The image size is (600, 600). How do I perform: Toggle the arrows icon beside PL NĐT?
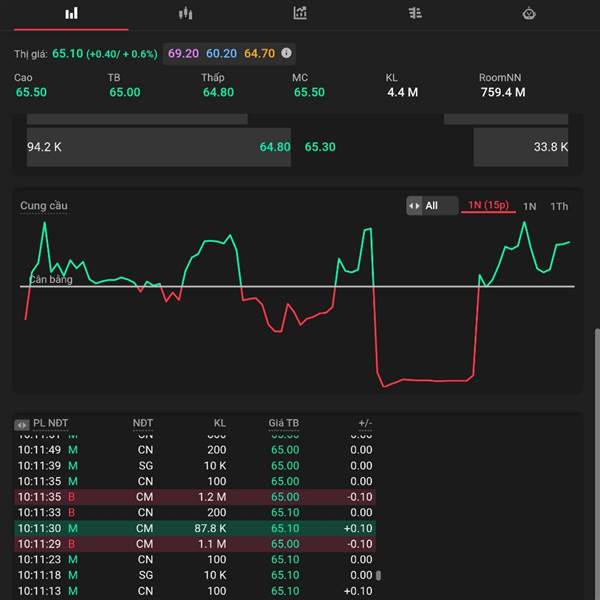point(21,425)
